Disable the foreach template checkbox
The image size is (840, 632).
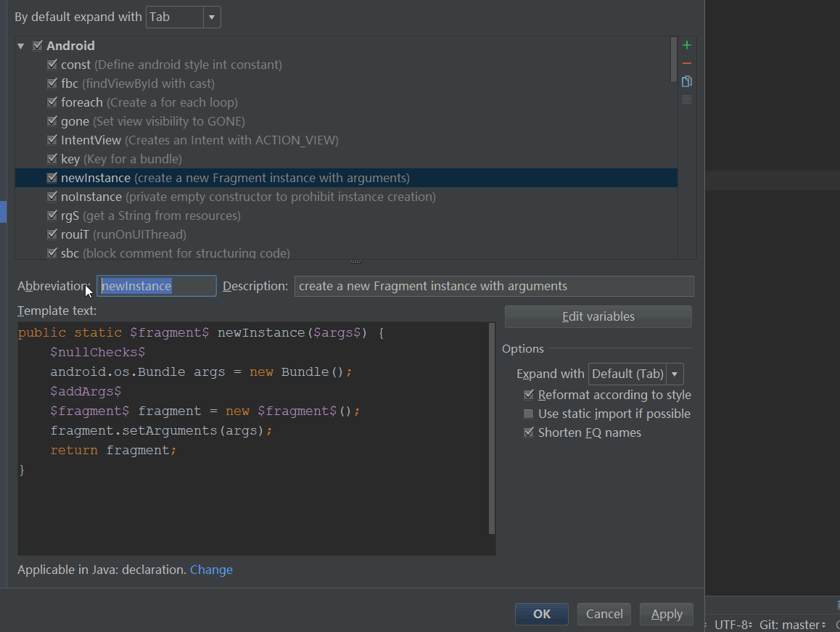(x=52, y=102)
